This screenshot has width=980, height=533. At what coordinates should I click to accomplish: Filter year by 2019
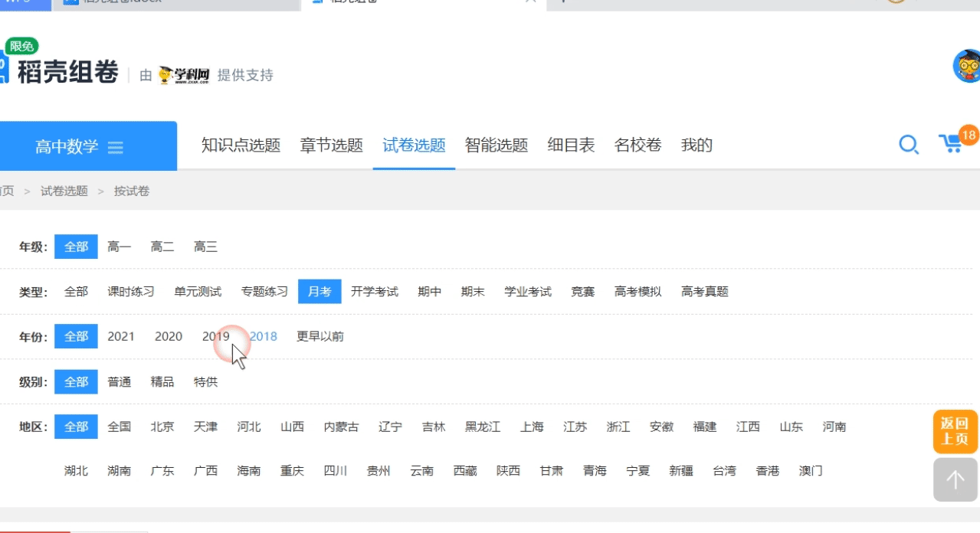pos(216,336)
